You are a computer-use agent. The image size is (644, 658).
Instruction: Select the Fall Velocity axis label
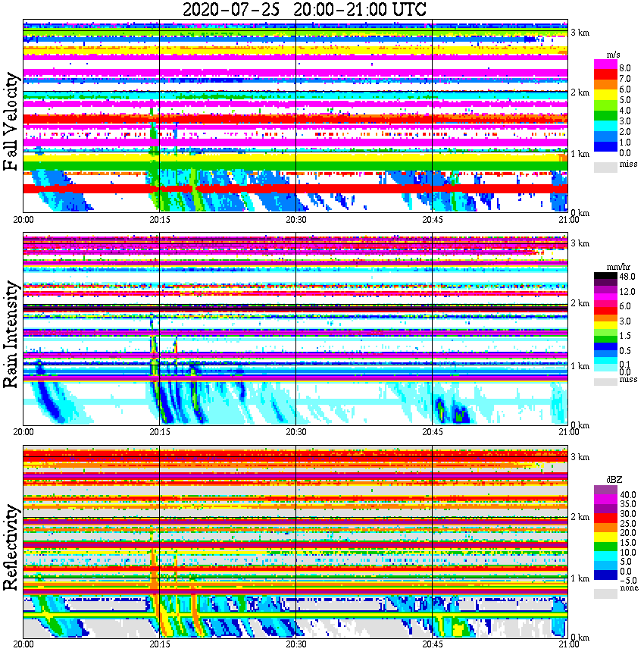11,121
